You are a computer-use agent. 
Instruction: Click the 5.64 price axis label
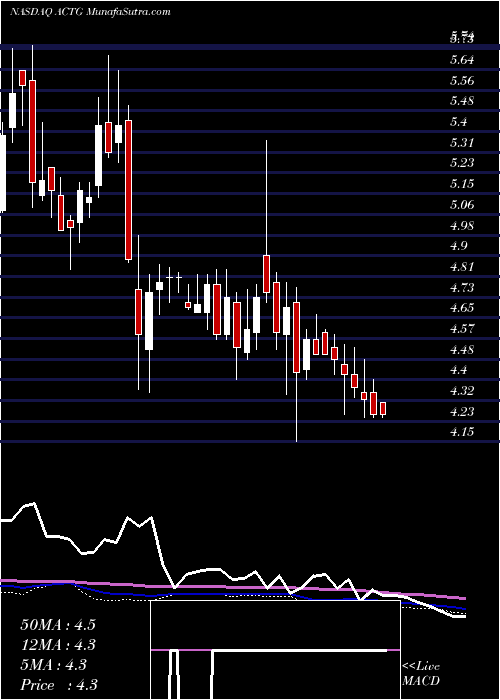point(462,60)
